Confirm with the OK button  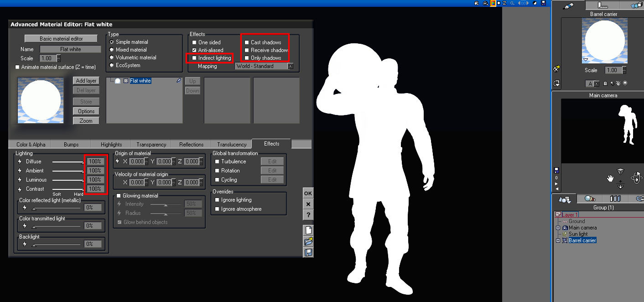(x=308, y=193)
